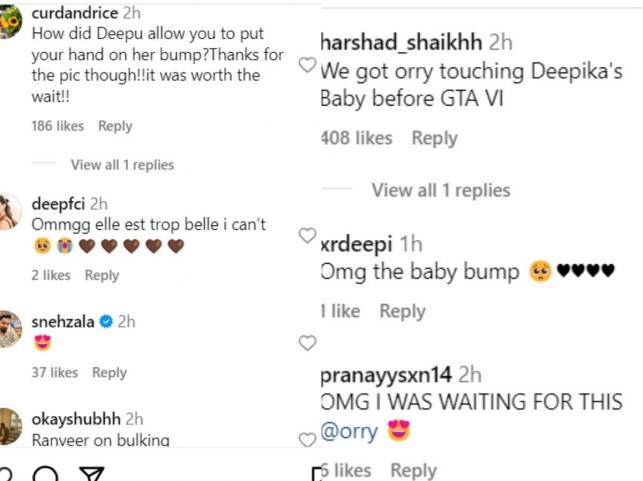Expand replies under harshad_shaikhh's comment

coord(441,190)
